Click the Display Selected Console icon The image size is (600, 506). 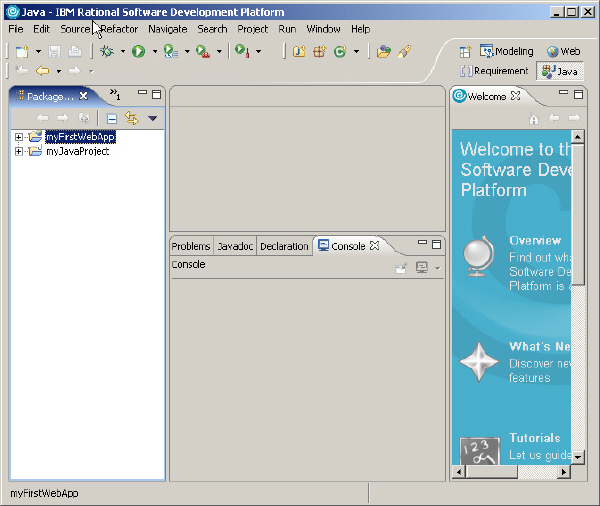422,268
